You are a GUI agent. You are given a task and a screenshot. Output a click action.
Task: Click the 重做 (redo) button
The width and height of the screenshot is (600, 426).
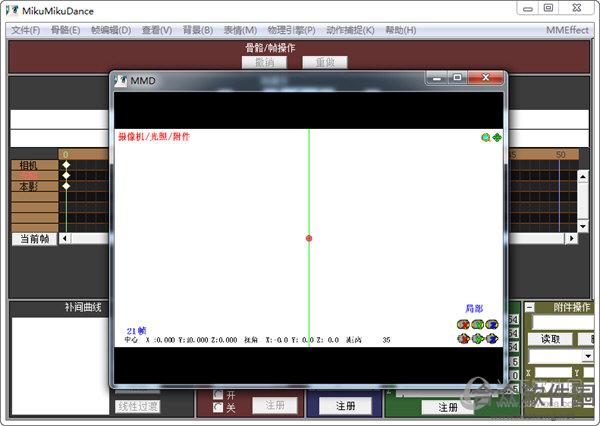coord(325,62)
